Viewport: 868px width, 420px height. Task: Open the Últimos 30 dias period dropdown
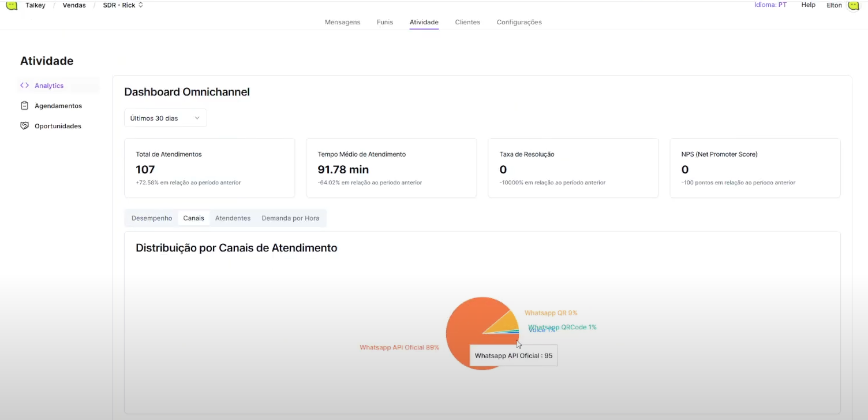pos(165,118)
